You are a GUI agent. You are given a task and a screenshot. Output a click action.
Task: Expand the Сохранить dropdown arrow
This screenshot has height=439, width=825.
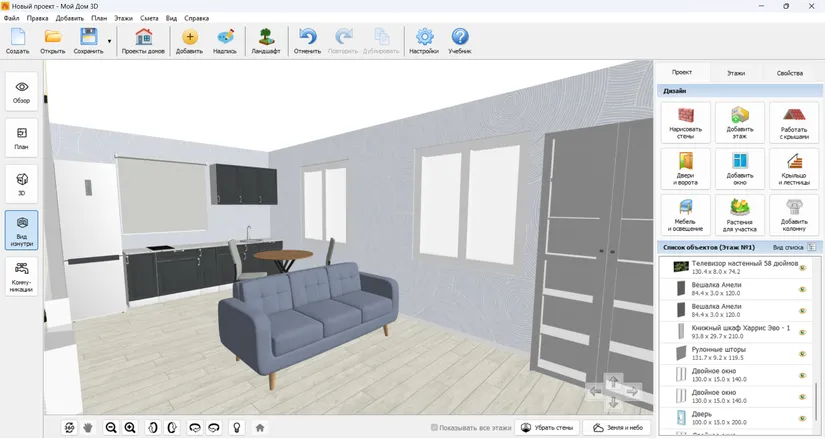click(x=109, y=41)
